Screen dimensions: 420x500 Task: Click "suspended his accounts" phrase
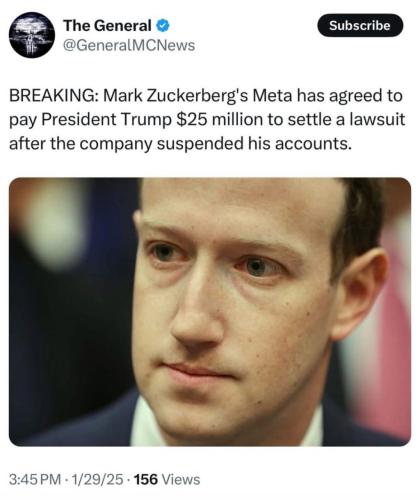[254, 144]
